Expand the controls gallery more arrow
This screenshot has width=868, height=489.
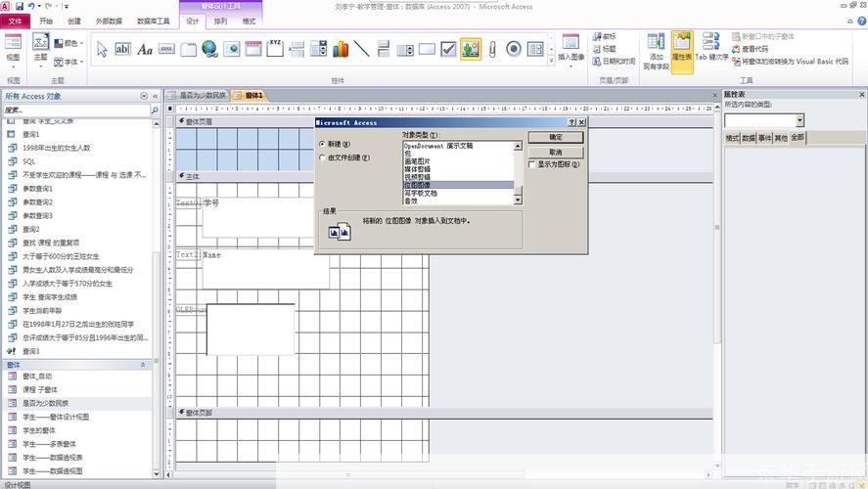click(x=551, y=61)
